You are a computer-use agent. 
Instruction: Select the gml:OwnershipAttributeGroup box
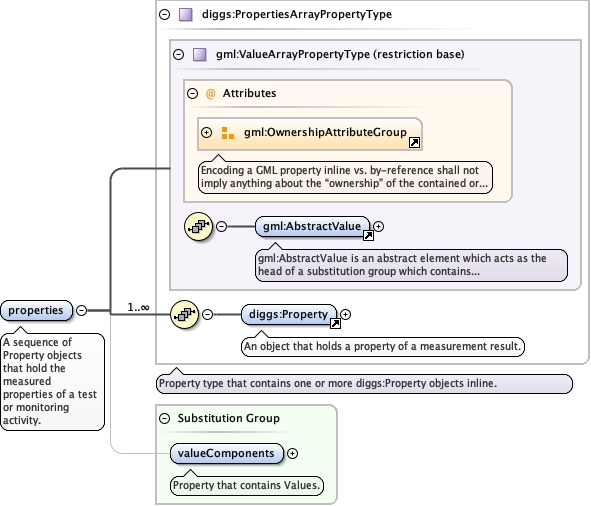pos(309,134)
